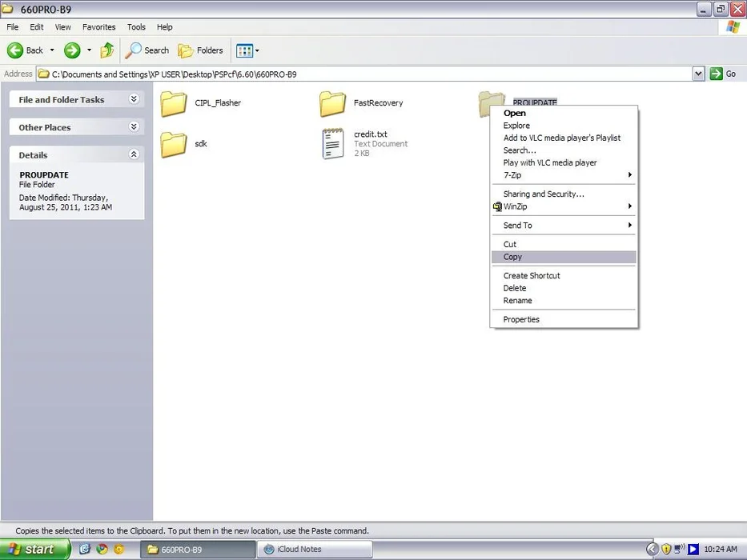
Task: Expand the address bar dropdown
Action: pyautogui.click(x=698, y=74)
